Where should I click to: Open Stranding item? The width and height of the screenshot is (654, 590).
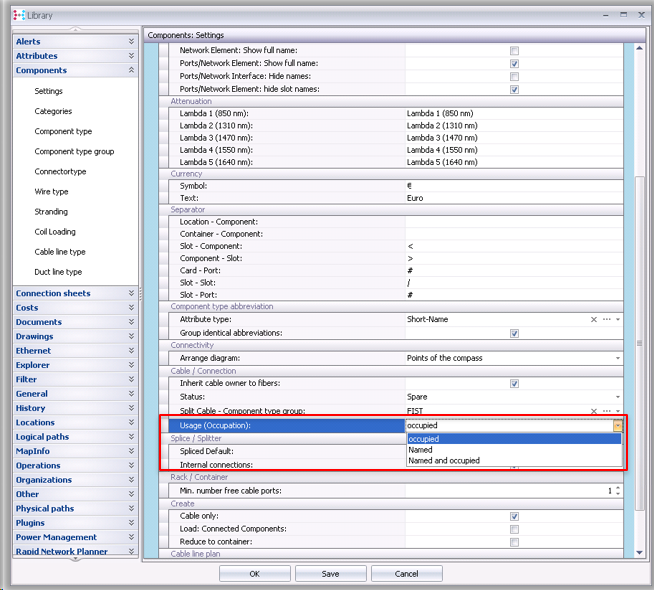point(51,211)
